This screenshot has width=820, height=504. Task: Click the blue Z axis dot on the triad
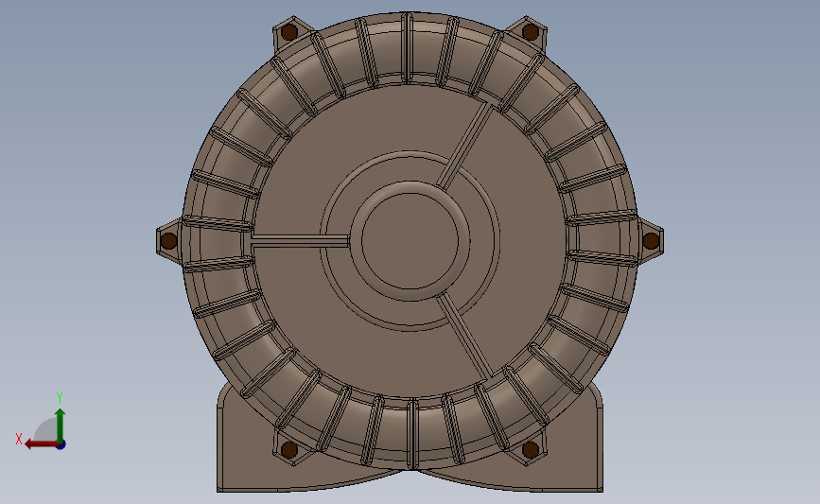(61, 445)
